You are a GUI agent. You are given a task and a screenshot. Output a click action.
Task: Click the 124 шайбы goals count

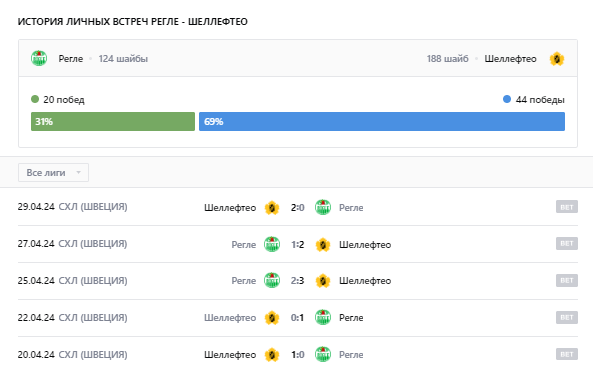point(123,59)
